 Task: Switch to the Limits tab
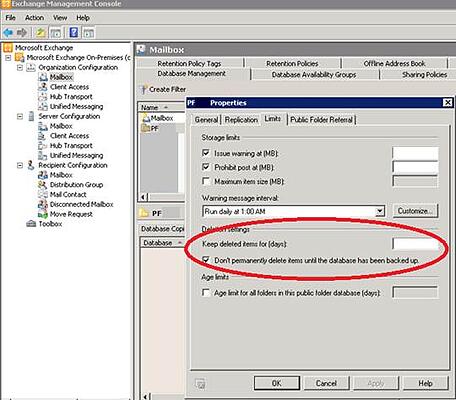(273, 119)
